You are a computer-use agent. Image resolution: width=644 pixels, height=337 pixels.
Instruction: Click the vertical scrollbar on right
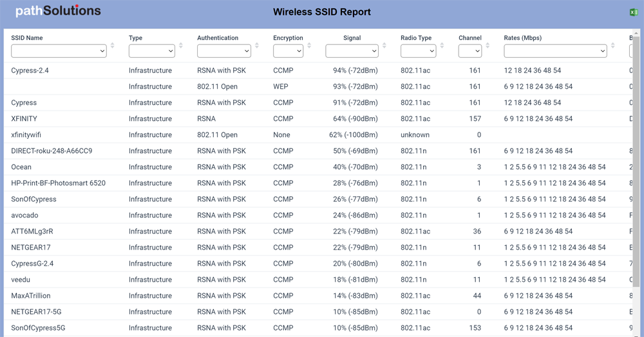coord(636,161)
